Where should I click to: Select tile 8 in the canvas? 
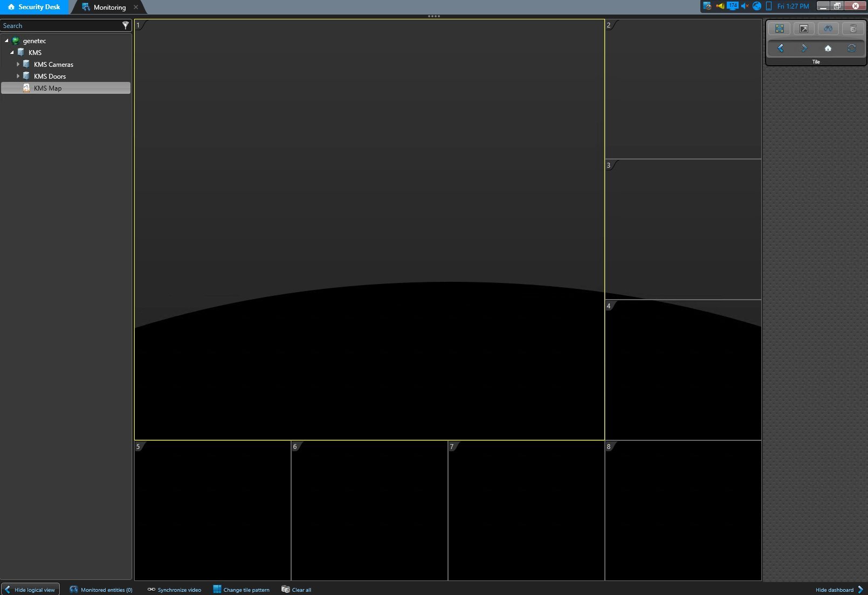click(683, 510)
